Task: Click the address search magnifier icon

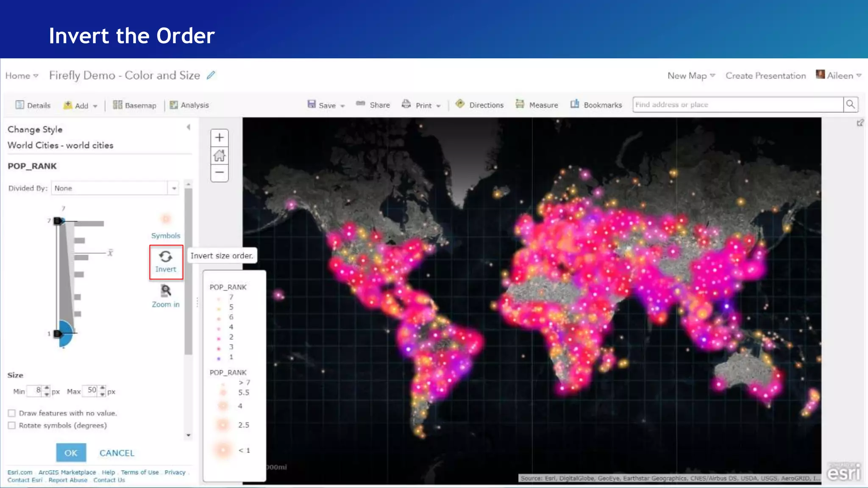Action: [x=850, y=105]
